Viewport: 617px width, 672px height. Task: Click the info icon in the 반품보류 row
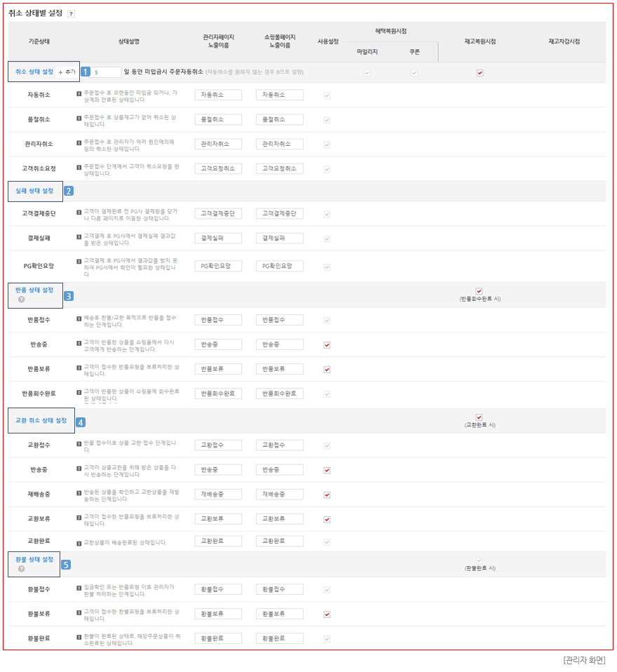point(79,368)
